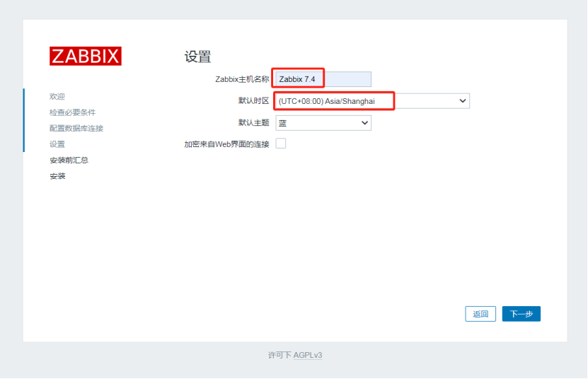Image resolution: width=588 pixels, height=379 pixels.
Task: Click the 加密来自Web界面的连接 label
Action: pyautogui.click(x=226, y=144)
